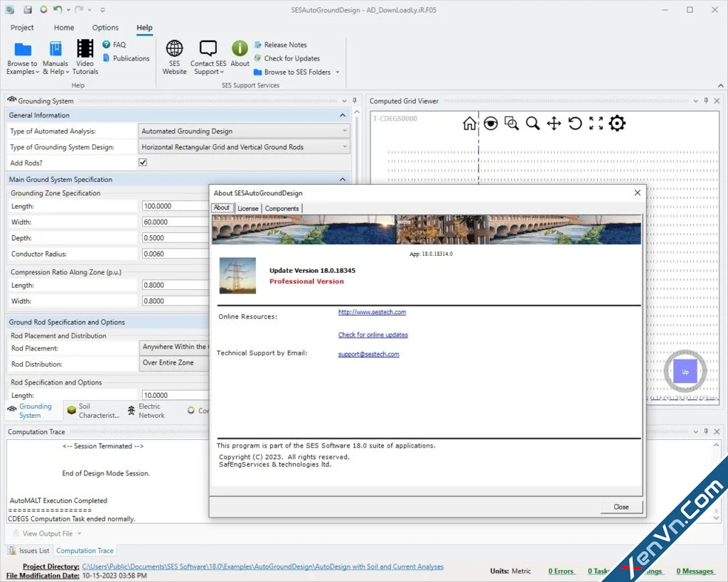This screenshot has width=728, height=582.
Task: Open Publications document item
Action: pyautogui.click(x=126, y=58)
